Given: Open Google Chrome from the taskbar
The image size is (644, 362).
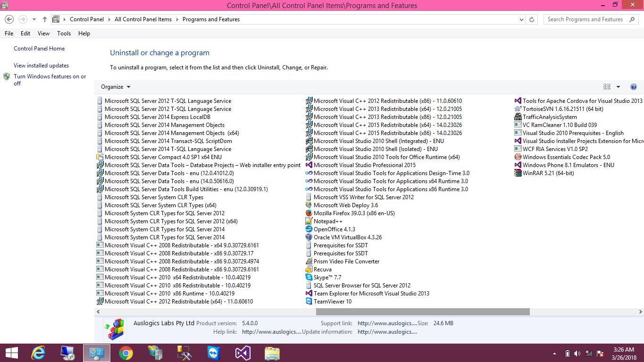Looking at the screenshot, I should (x=125, y=353).
